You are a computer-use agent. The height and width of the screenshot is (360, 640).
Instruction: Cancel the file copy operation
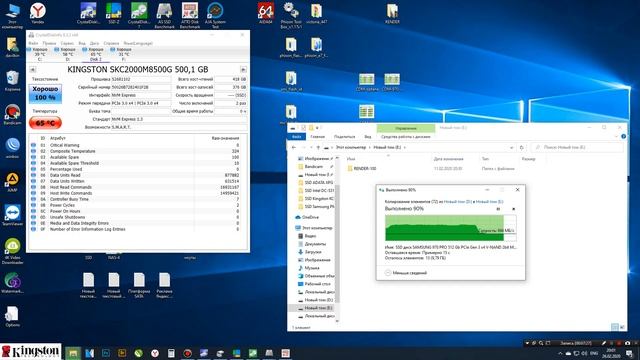513,209
